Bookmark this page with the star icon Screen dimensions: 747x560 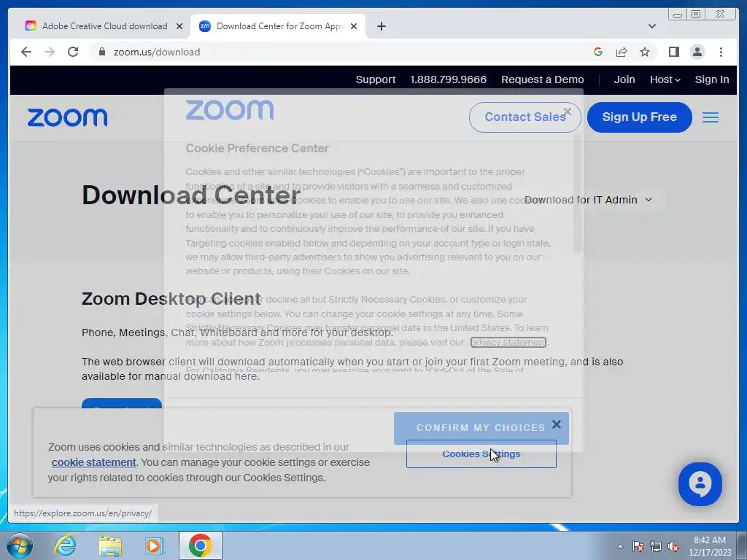645,52
